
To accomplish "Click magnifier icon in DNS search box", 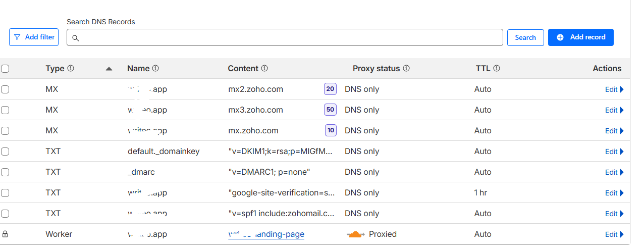I will click(x=76, y=38).
